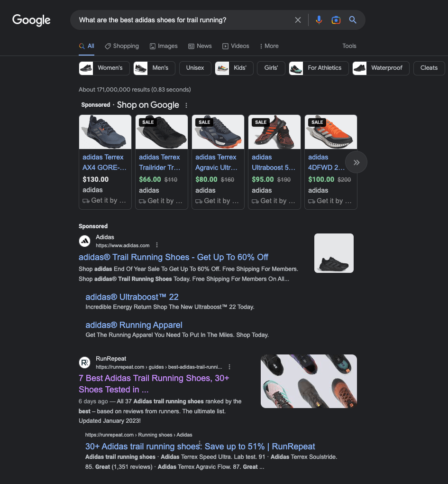Screen dimensions: 448x484
Task: Click the $100.00 sale price
Action: point(321,179)
